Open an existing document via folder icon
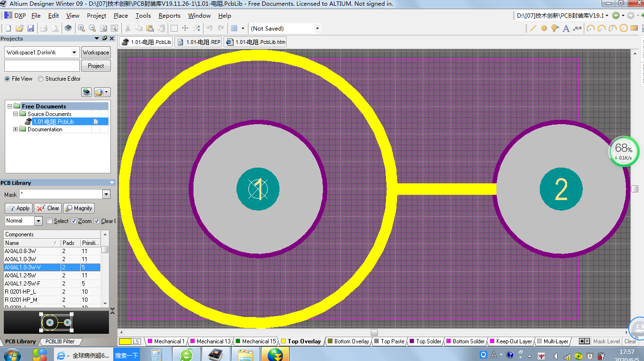The height and width of the screenshot is (361, 644). [x=20, y=29]
